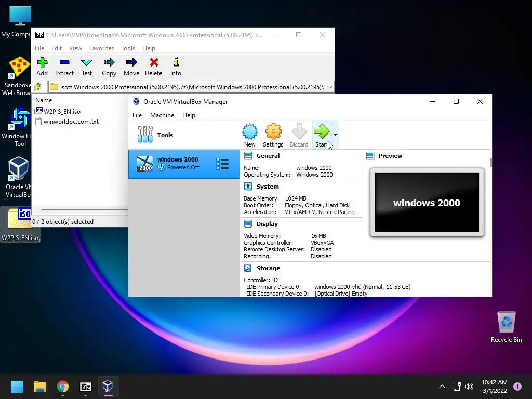Click Delete in 7-Zip toolbar
This screenshot has width=532, height=399.
153,66
